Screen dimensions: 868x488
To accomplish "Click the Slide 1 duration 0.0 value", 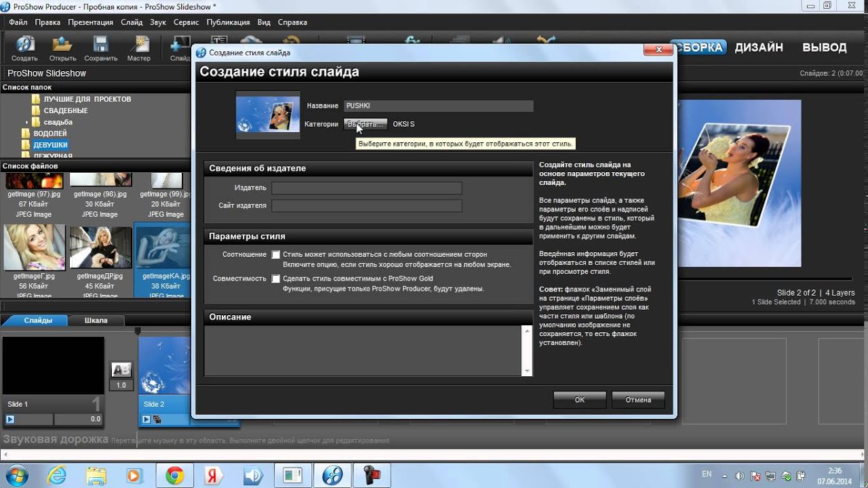I will [78, 420].
